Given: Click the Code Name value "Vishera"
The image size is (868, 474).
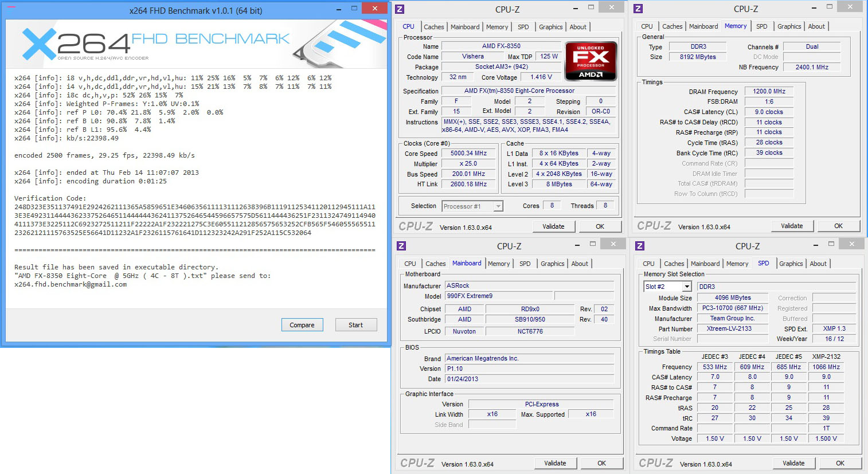Looking at the screenshot, I should 473,56.
